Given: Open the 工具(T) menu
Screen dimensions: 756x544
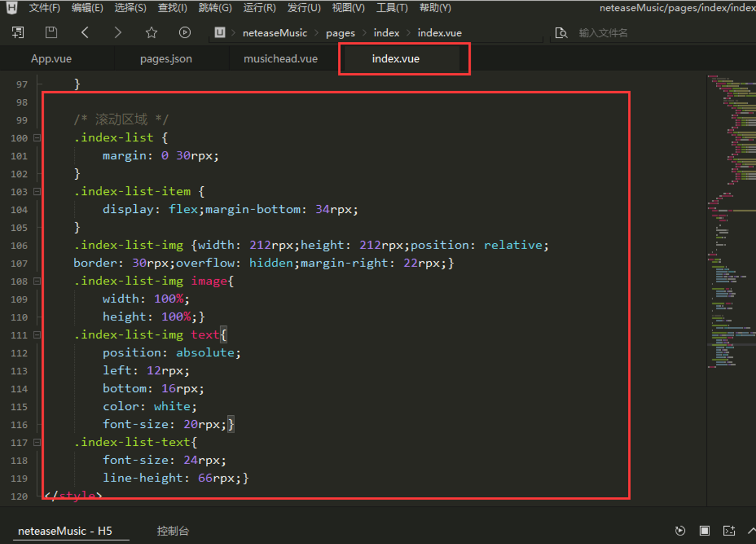Looking at the screenshot, I should (392, 8).
